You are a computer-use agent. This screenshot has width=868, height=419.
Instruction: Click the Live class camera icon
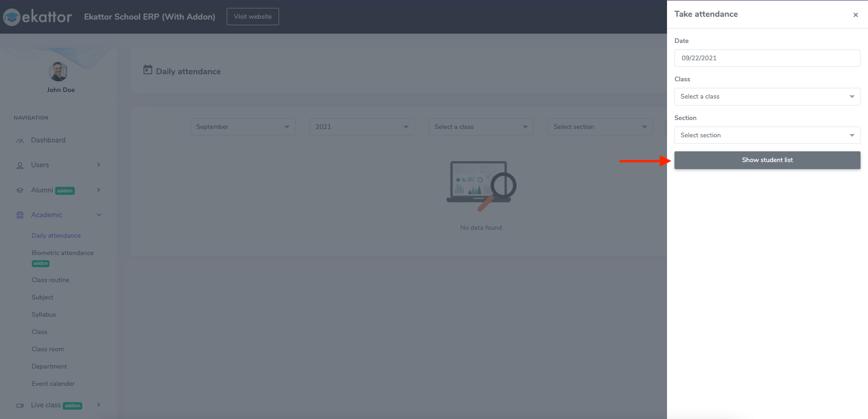click(20, 405)
